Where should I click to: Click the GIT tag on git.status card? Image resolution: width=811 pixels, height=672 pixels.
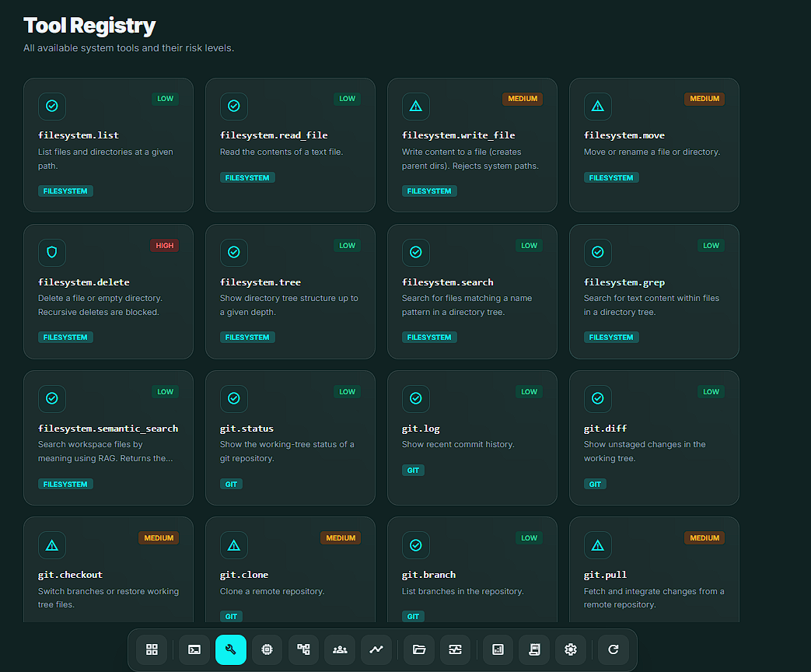231,484
